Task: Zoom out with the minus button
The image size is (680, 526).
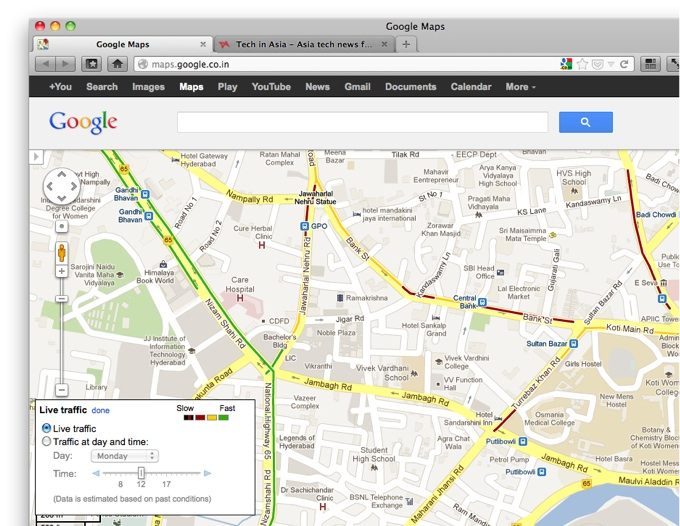Action: click(x=62, y=390)
